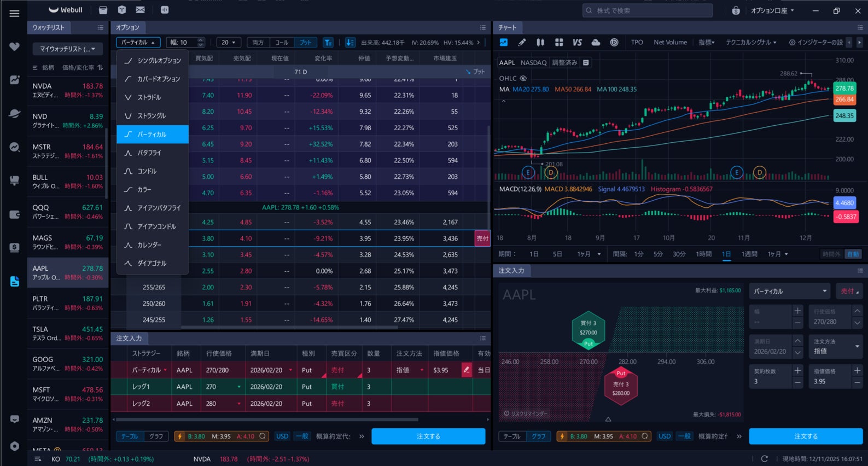This screenshot has height=466, width=868.
Task: Click the 買付 3 $270.00 Put marker
Action: [x=588, y=328]
